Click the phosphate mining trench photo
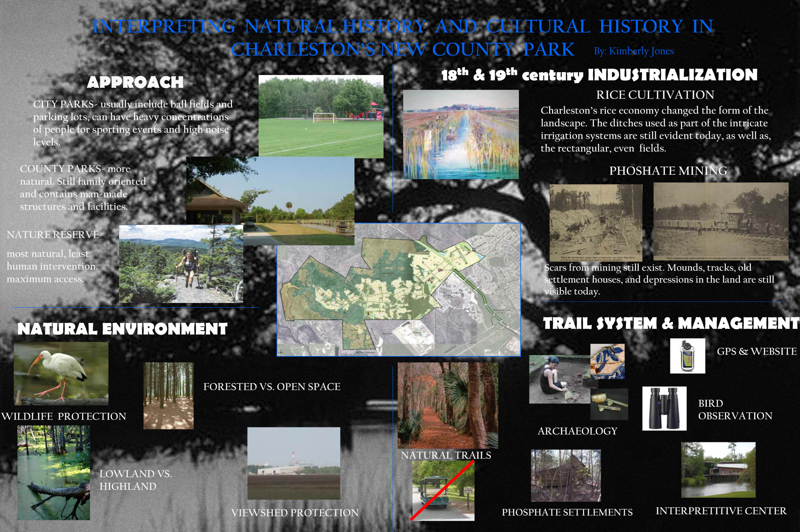This screenshot has width=800, height=532. pos(596,222)
